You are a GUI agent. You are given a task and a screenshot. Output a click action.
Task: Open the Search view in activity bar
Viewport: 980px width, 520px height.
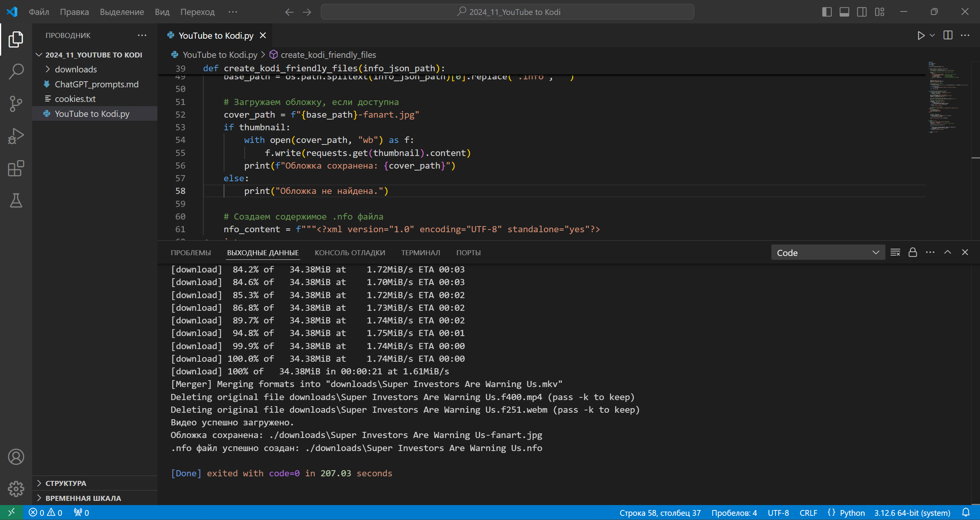pyautogui.click(x=16, y=71)
